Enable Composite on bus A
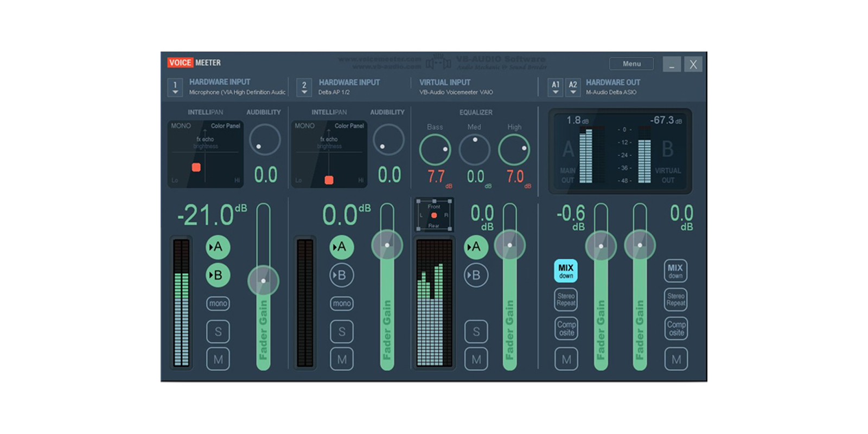 coord(566,328)
